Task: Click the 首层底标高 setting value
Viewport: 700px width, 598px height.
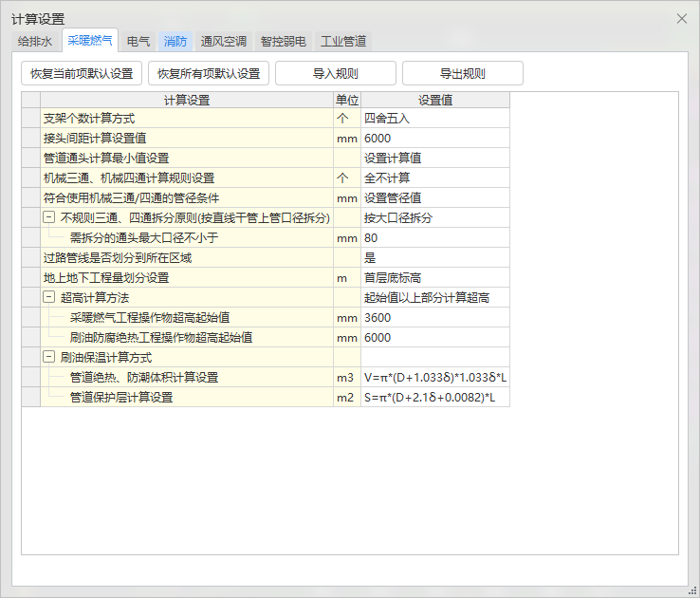Action: click(x=434, y=278)
